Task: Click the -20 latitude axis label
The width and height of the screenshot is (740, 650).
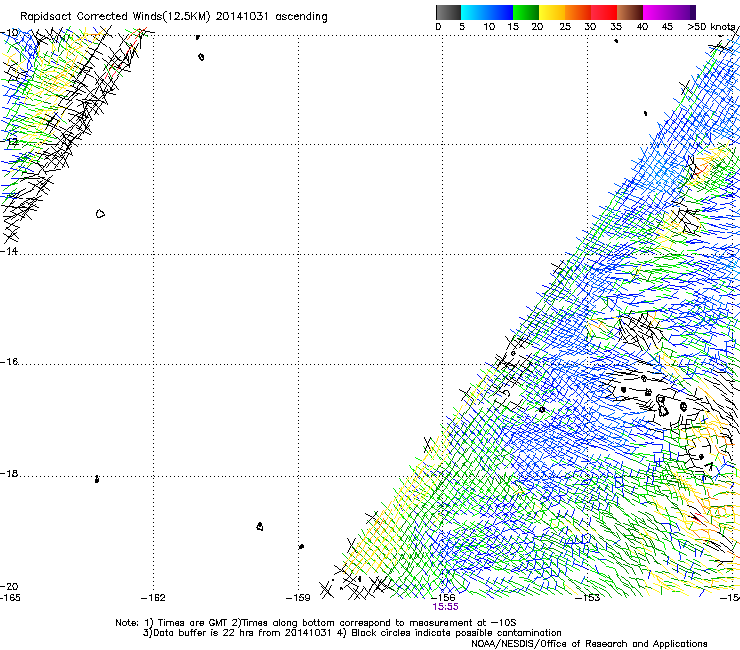Action: point(9,586)
